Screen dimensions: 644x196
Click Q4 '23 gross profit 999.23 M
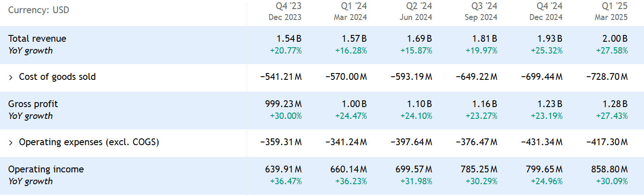(283, 104)
